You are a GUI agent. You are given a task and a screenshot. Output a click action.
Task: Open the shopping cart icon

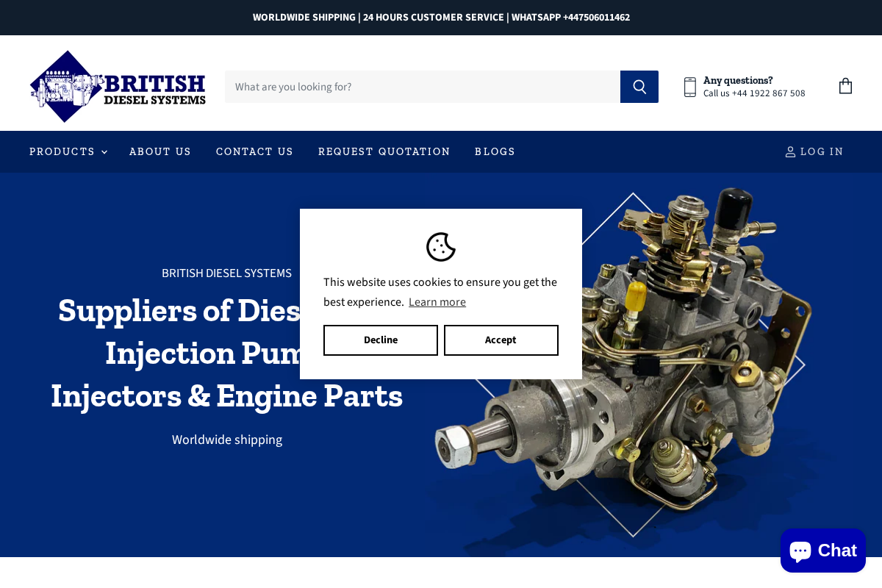point(845,86)
